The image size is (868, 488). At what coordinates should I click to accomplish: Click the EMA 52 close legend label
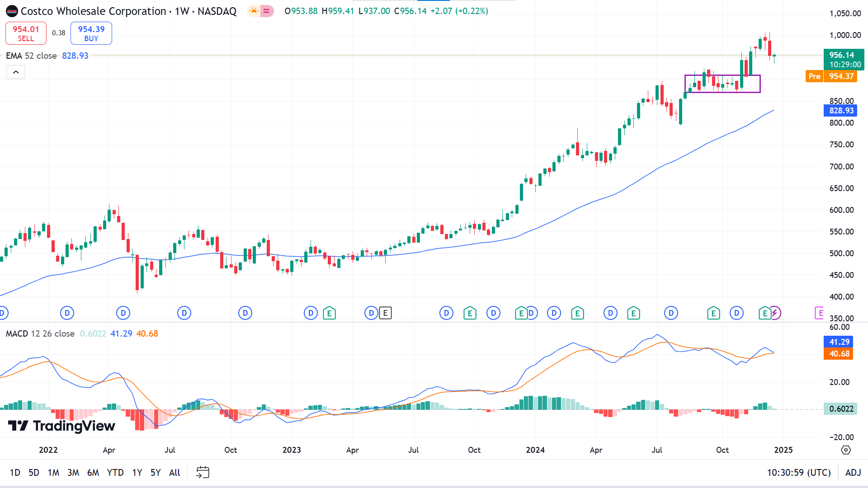[x=32, y=56]
